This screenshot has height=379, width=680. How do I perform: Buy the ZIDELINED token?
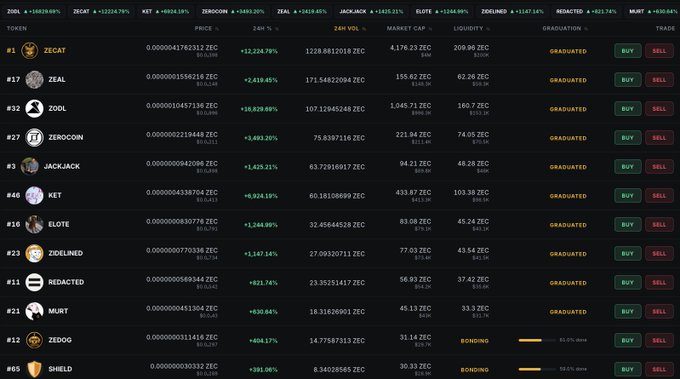(628, 254)
